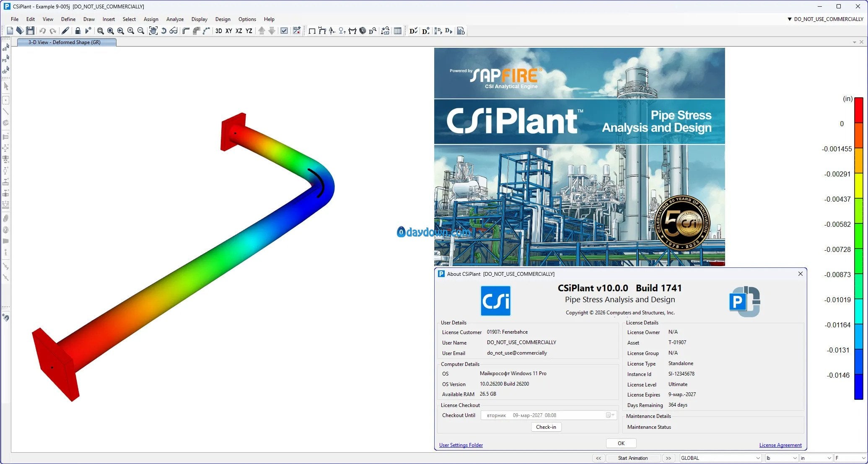Click the Check-in button
Screen dimensions: 868x464
(546, 427)
